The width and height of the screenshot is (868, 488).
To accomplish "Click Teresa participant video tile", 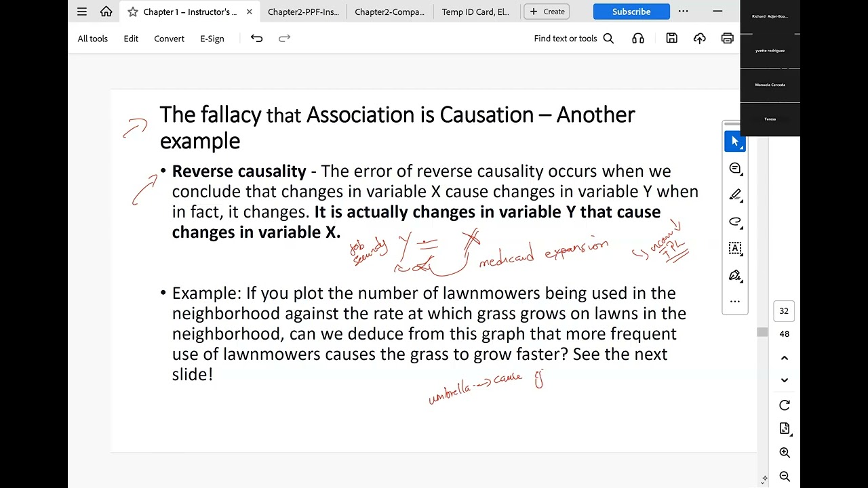I will pyautogui.click(x=770, y=119).
